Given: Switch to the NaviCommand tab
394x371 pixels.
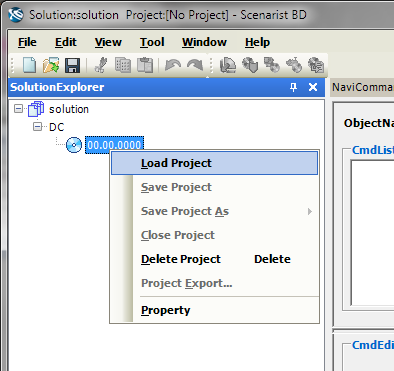Looking at the screenshot, I should pyautogui.click(x=363, y=87).
